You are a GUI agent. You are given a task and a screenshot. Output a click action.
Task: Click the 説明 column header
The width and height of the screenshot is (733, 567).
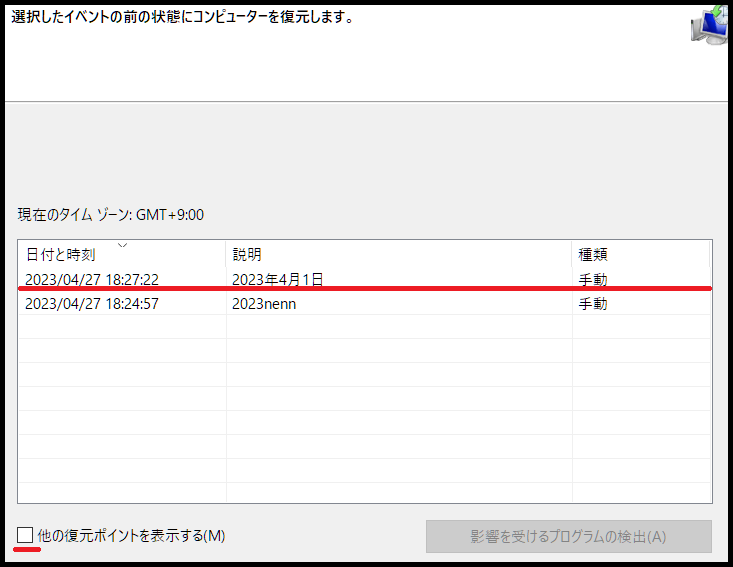(x=398, y=254)
